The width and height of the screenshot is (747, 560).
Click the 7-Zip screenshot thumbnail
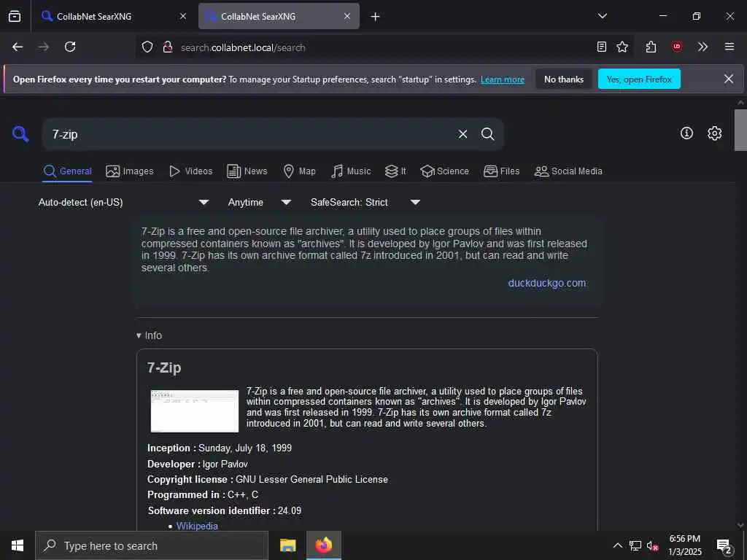[x=194, y=411]
